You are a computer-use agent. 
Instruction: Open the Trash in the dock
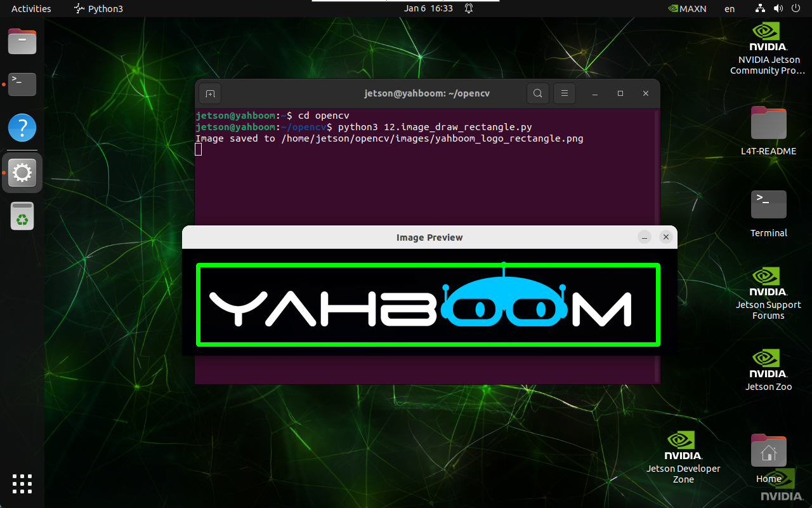click(22, 216)
